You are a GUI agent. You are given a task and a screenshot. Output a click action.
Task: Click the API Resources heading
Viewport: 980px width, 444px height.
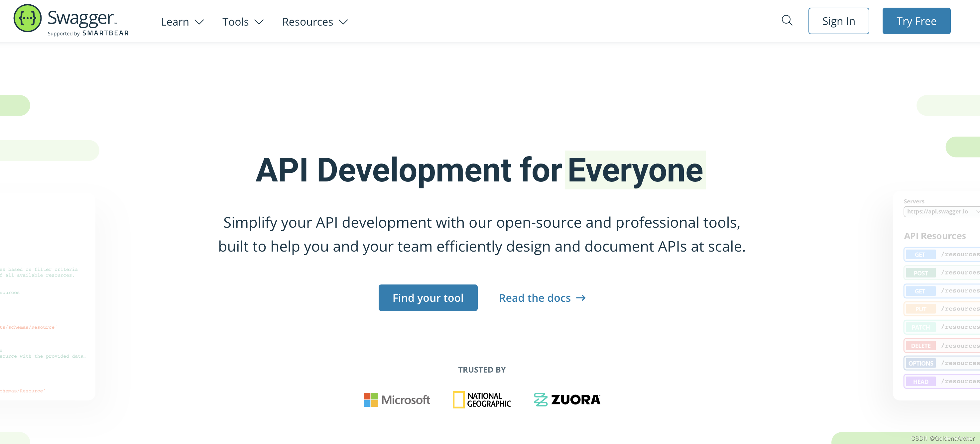(935, 236)
